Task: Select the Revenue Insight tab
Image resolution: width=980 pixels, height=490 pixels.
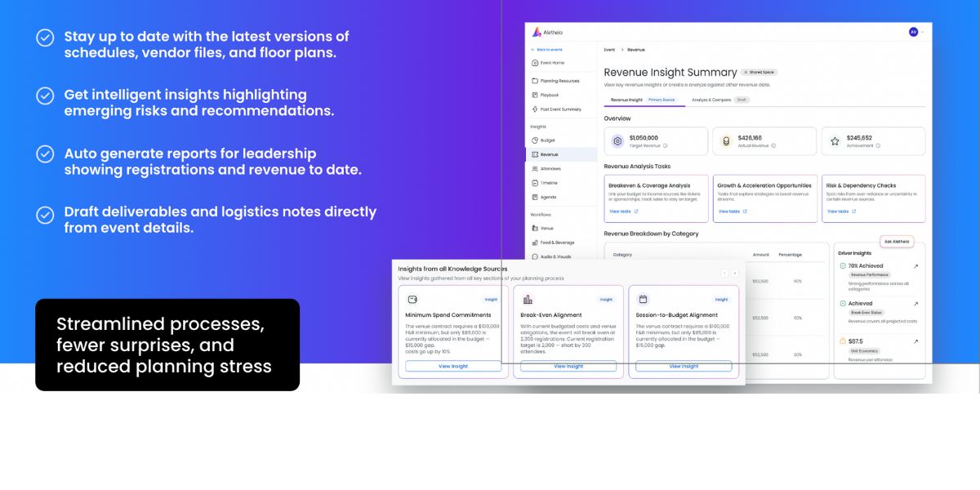Action: click(x=627, y=100)
